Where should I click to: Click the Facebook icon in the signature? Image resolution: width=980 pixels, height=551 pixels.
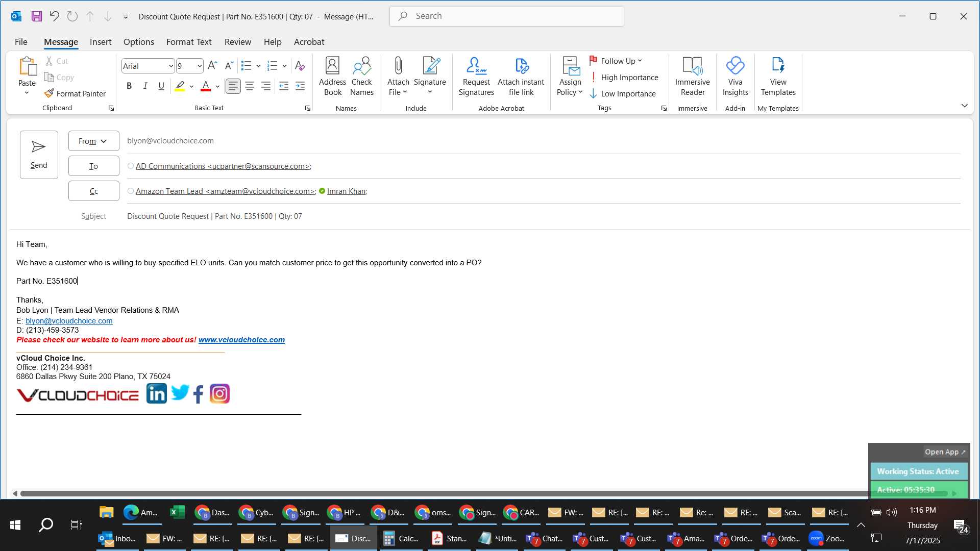pyautogui.click(x=199, y=394)
